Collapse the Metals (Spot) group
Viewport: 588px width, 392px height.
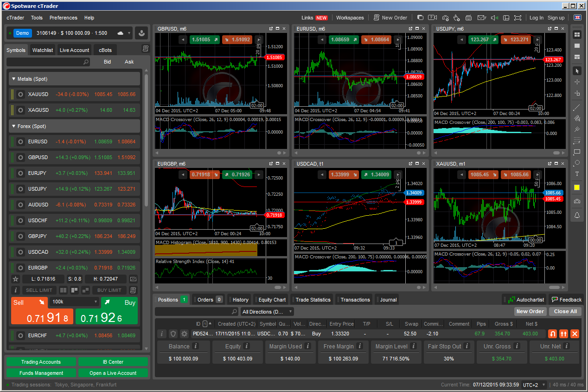(x=74, y=79)
